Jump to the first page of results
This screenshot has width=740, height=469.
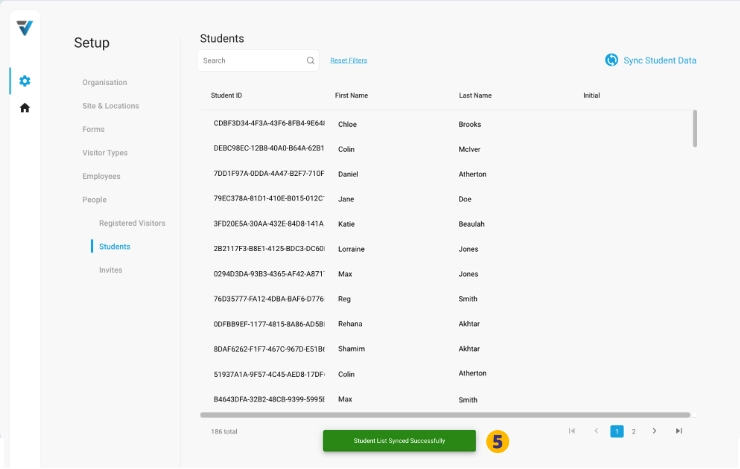point(572,431)
